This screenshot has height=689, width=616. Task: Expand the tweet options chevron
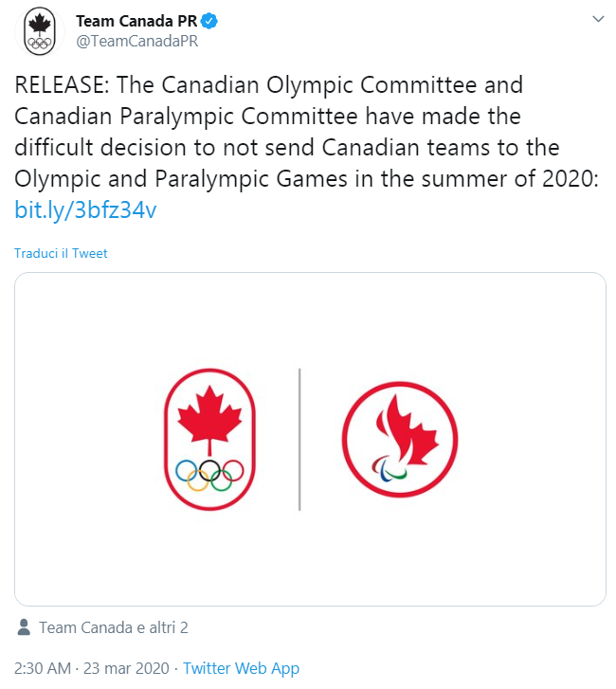pos(598,20)
